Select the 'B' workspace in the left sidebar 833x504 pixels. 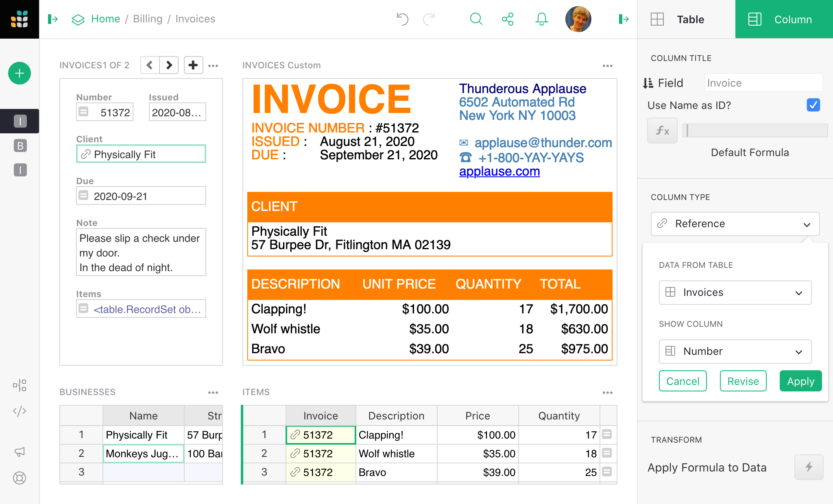click(19, 146)
